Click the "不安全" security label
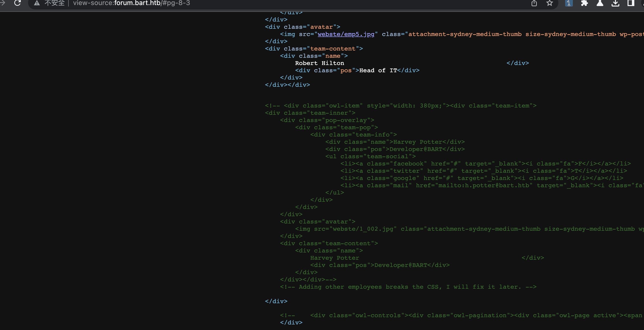Screen dimensions: 644x330 (x=54, y=3)
